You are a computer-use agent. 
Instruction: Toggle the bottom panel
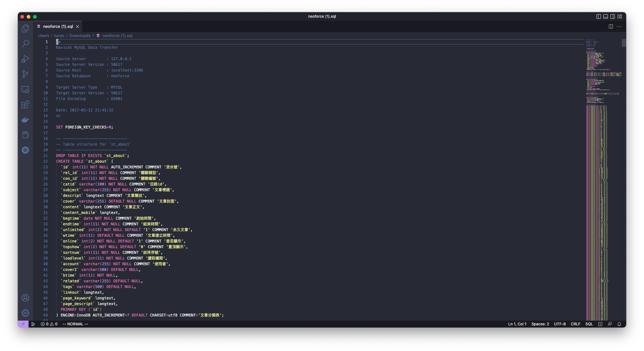point(606,16)
